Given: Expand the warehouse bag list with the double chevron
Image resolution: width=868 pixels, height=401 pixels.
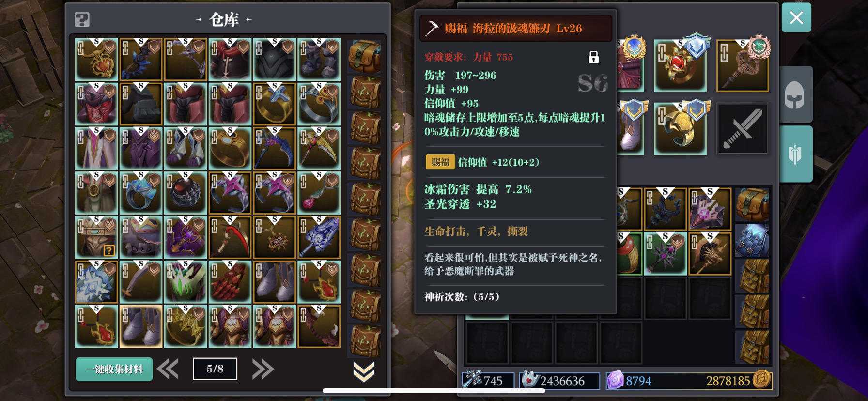Looking at the screenshot, I should (364, 371).
